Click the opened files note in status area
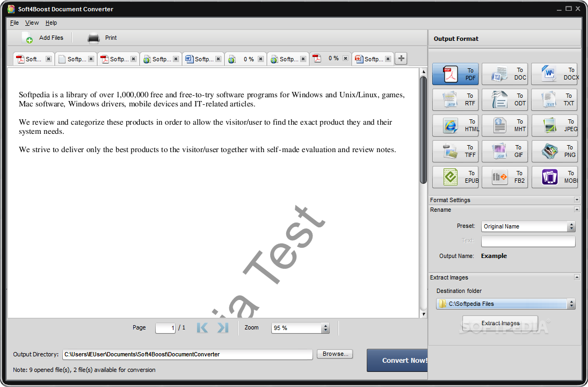Viewport: 588px width, 387px height. point(84,370)
